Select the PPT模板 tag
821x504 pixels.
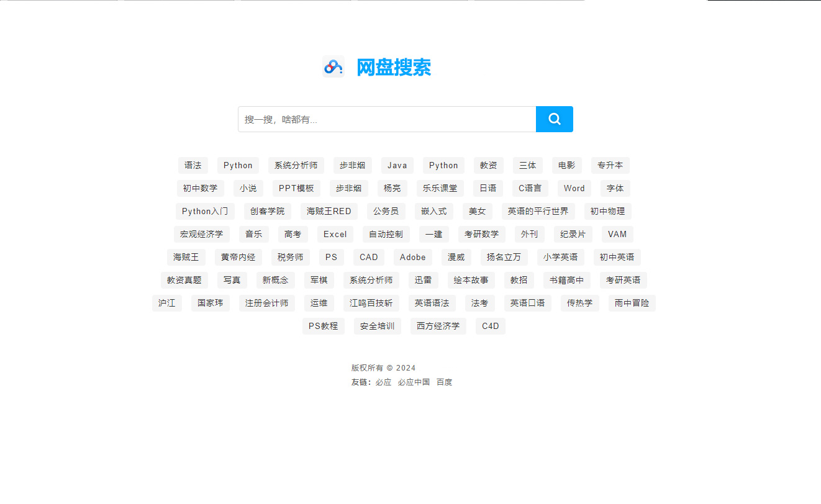click(x=296, y=188)
